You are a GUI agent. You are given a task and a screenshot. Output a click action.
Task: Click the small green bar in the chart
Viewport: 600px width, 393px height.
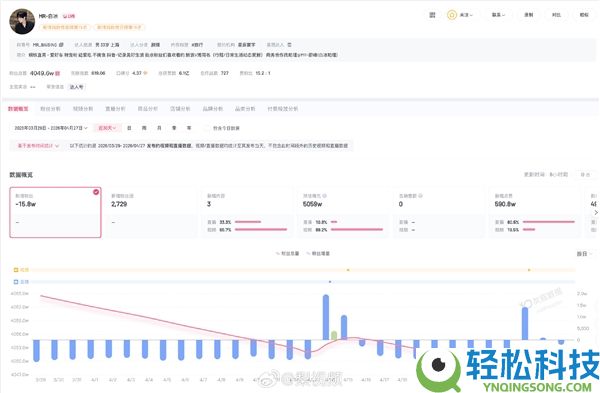[334, 336]
